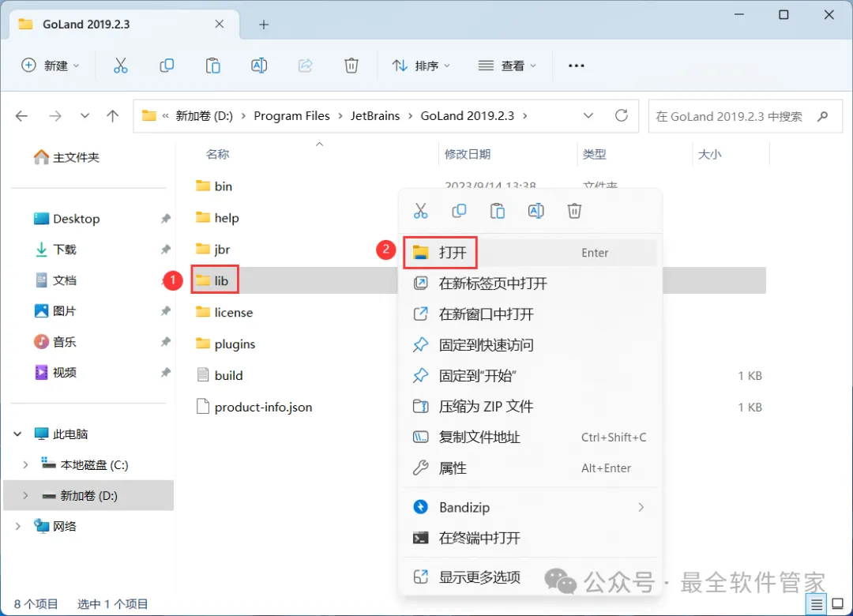This screenshot has height=616, width=853.
Task: Select 固定到快速访问 menu entry
Action: point(530,345)
